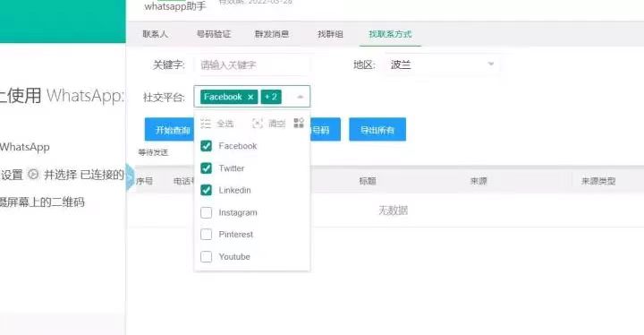Select the 找联系方式 tab
The height and width of the screenshot is (335, 644).
[x=390, y=34]
